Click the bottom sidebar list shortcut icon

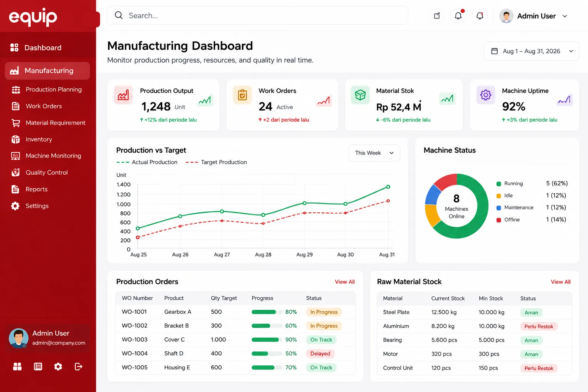[x=38, y=367]
